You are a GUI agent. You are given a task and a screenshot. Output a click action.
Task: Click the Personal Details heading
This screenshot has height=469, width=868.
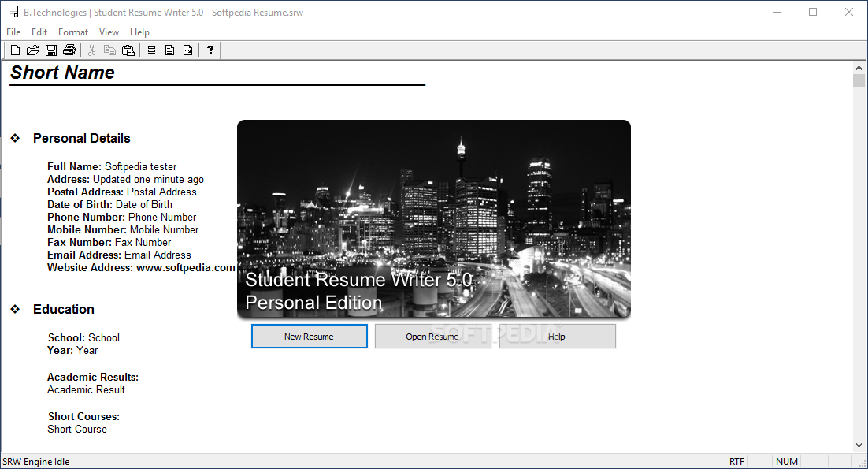(81, 139)
